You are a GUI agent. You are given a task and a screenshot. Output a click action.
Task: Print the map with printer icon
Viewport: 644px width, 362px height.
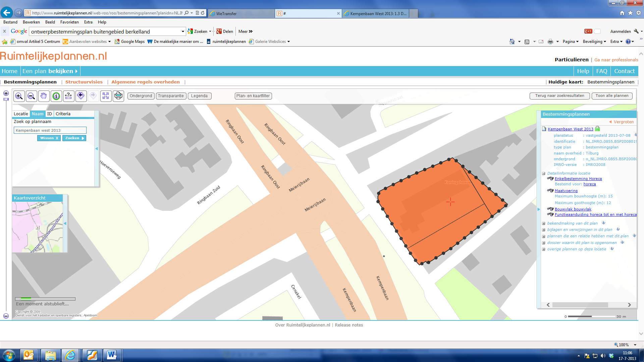tap(118, 96)
